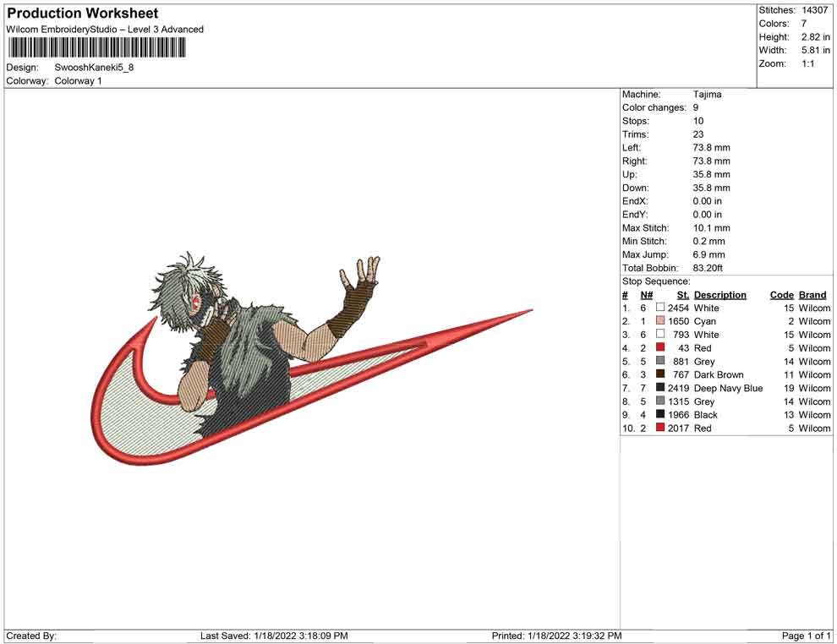Screen dimensions: 837x644
Task: Click stitch count 1315 in row 8
Action: [678, 401]
